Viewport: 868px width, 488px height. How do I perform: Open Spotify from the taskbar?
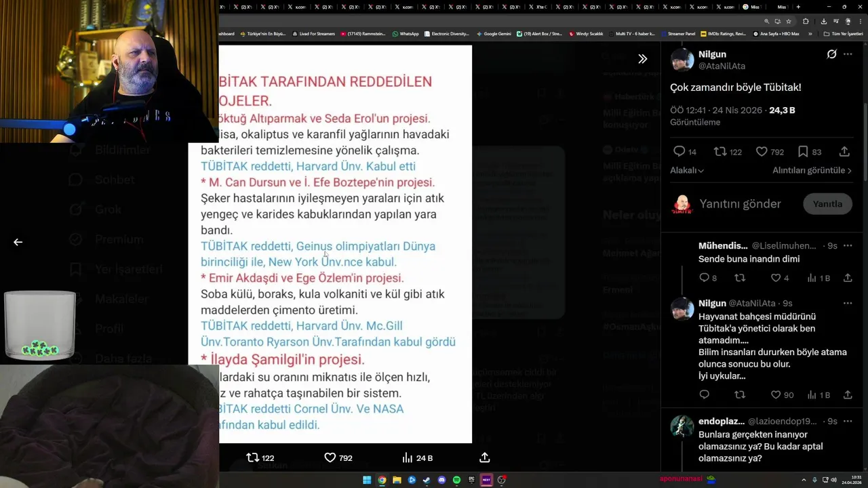click(x=456, y=480)
